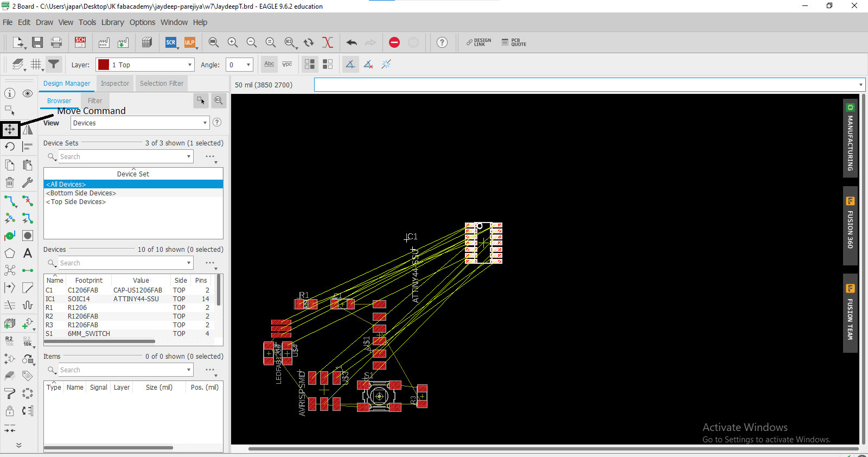The width and height of the screenshot is (868, 457).
Task: Open the View dropdown set to Devices
Action: tap(140, 123)
